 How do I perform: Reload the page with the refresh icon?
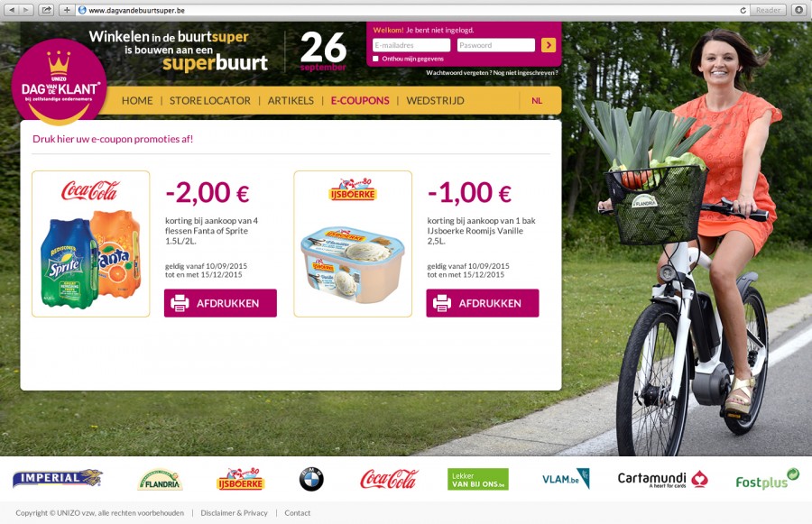(743, 10)
